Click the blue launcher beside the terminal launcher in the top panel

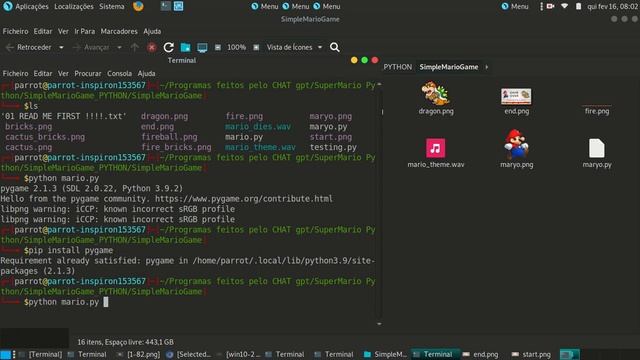(x=178, y=6)
